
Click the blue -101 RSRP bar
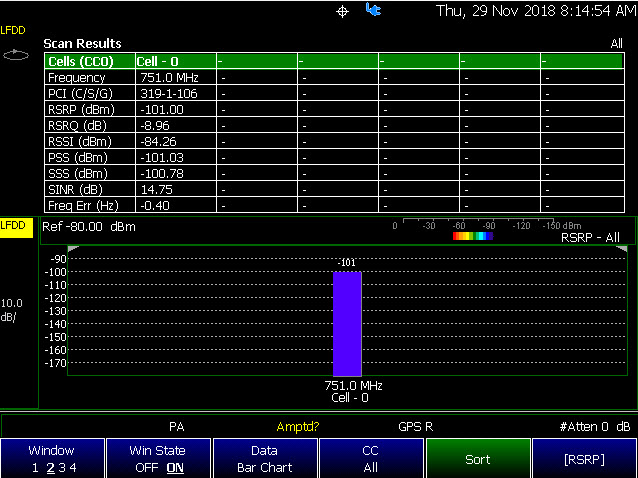[x=347, y=324]
